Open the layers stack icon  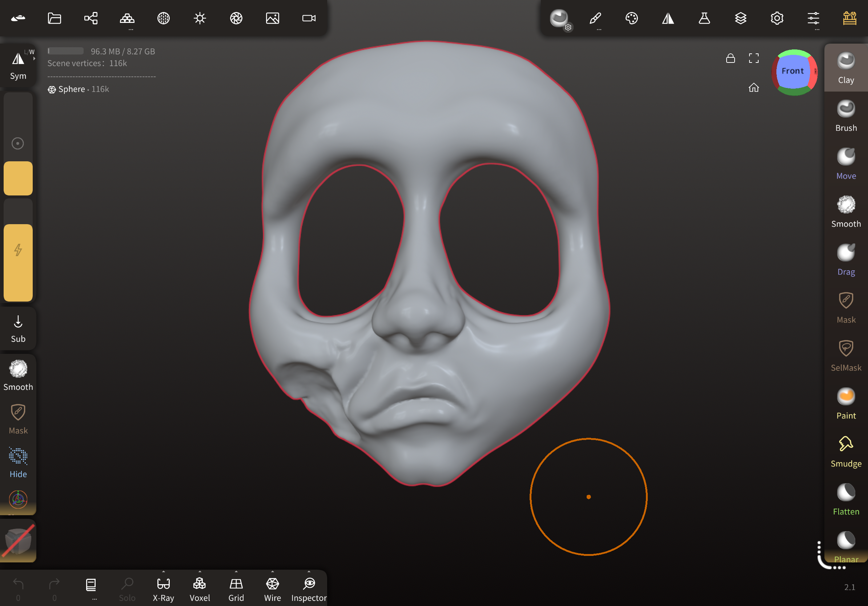740,18
